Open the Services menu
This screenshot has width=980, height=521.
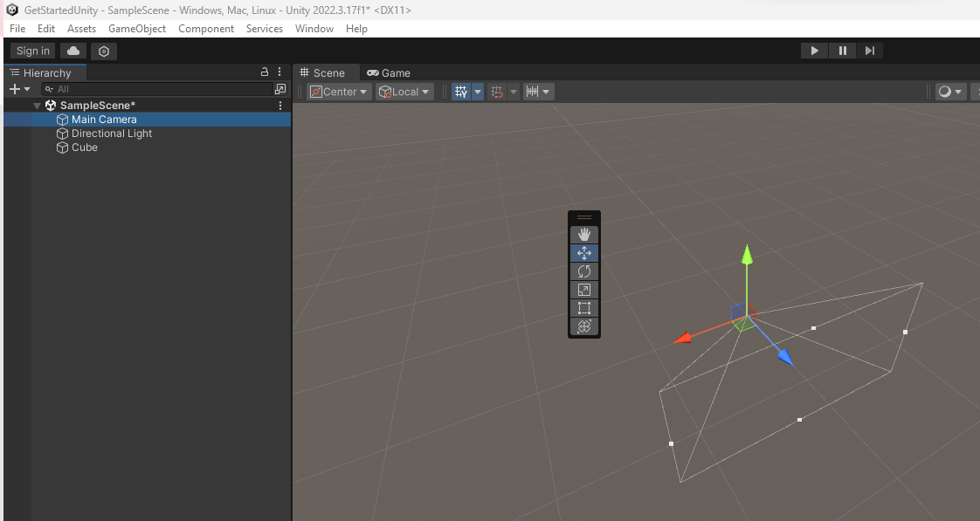[x=265, y=29]
